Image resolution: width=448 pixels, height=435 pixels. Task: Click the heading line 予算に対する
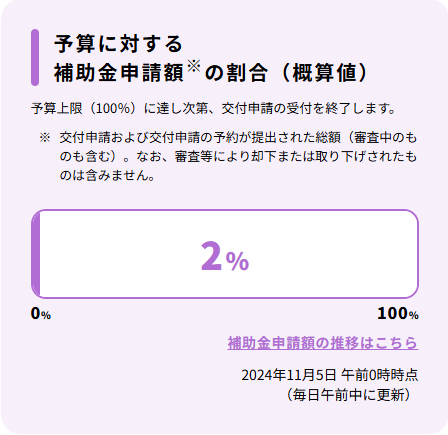118,44
